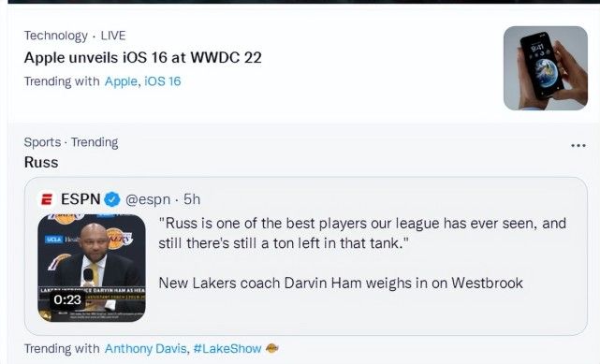Viewport: 600px width, 364px height.
Task: Click the @espn handle
Action: (x=148, y=199)
